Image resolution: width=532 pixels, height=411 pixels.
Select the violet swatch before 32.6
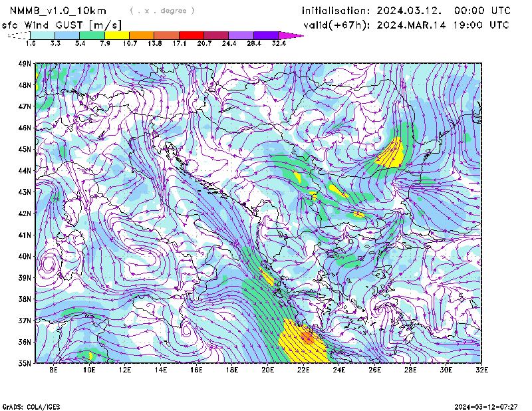pos(265,35)
